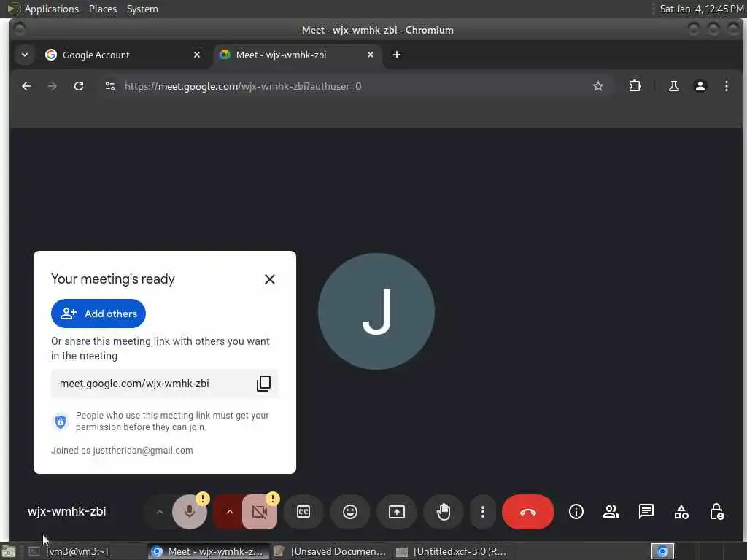This screenshot has width=747, height=560.
Task: Close the Your meeting's ready dialog
Action: [270, 279]
